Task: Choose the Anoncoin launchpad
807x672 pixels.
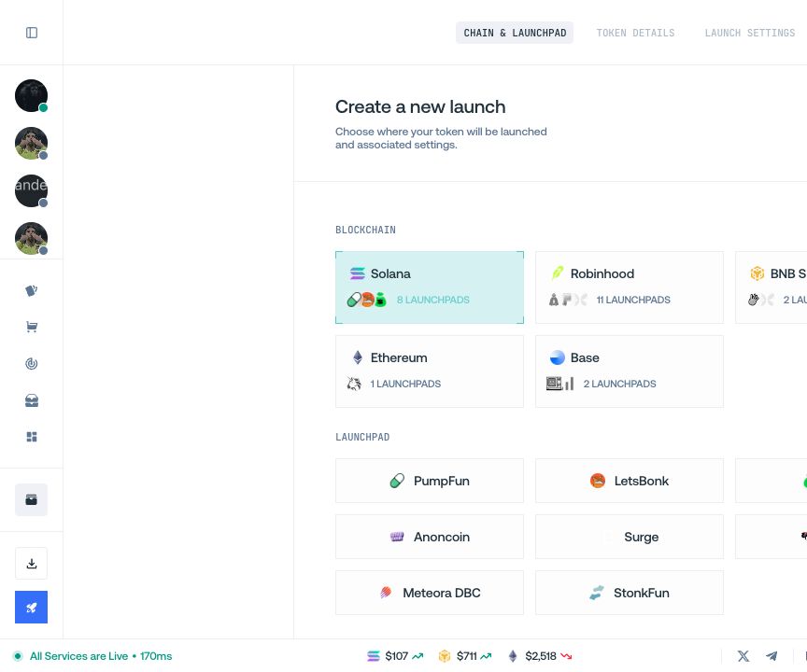Action: (x=430, y=537)
